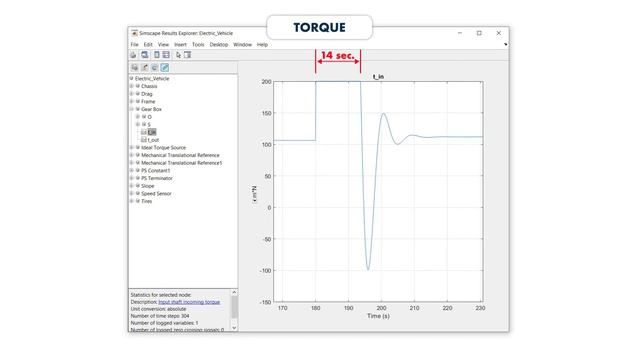The width and height of the screenshot is (640, 360).
Task: Click the Simscape app icon in title bar
Action: coord(134,33)
